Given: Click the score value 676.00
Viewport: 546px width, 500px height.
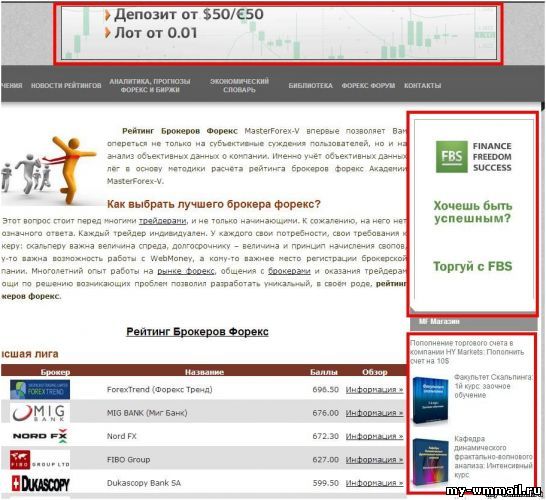Looking at the screenshot, I should tap(325, 413).
